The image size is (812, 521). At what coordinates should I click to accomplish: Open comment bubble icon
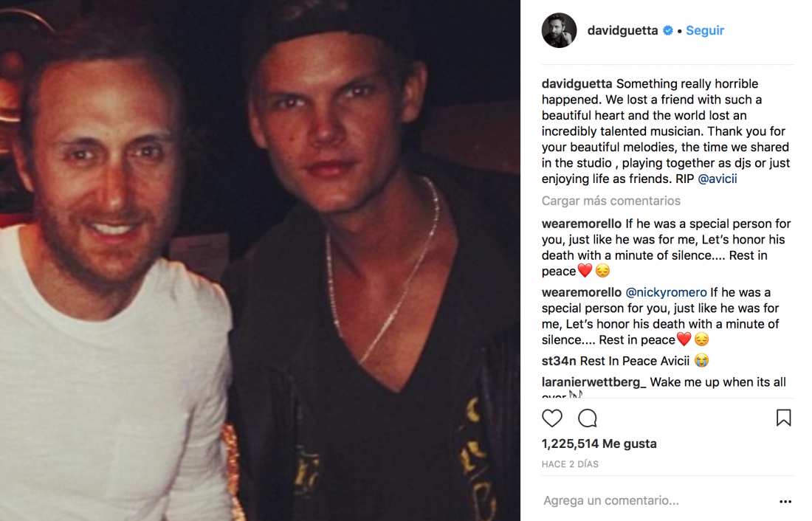pos(588,418)
